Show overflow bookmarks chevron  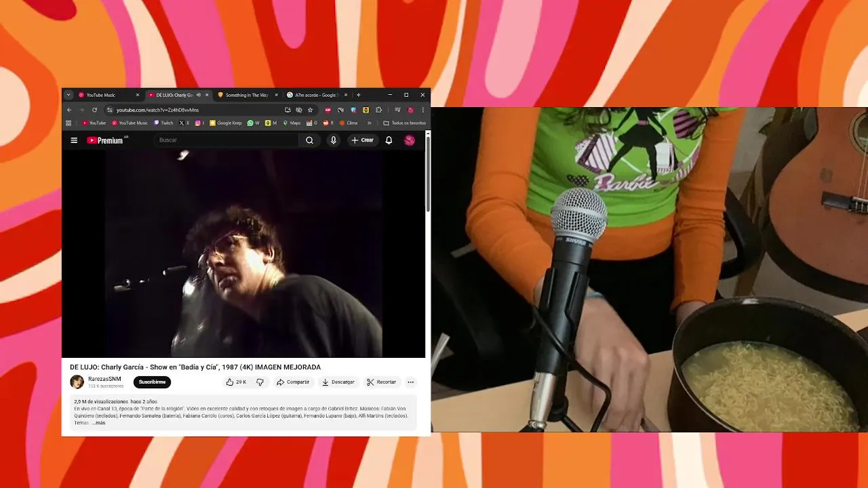(369, 123)
